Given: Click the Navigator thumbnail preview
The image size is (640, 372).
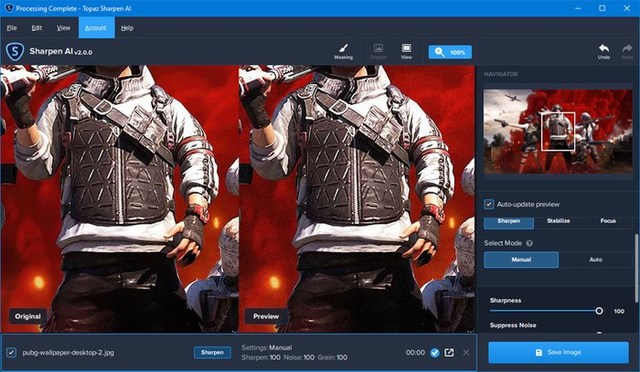Looking at the screenshot, I should coord(558,131).
